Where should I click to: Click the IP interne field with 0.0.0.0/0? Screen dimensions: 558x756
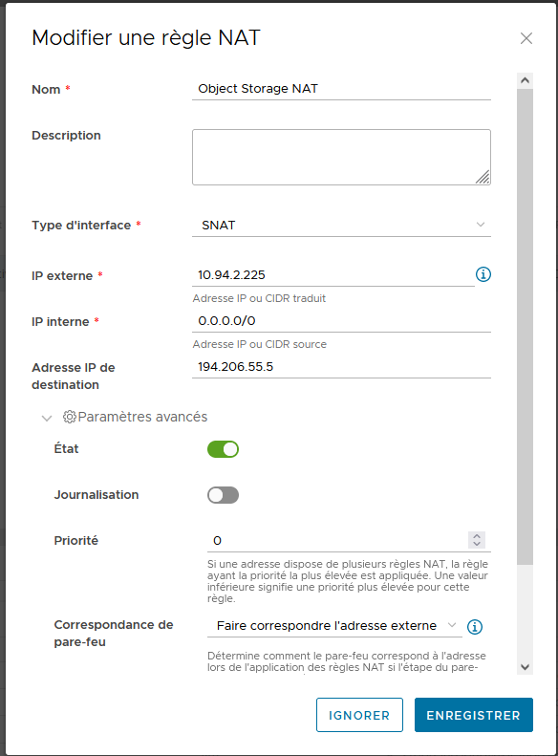[341, 321]
